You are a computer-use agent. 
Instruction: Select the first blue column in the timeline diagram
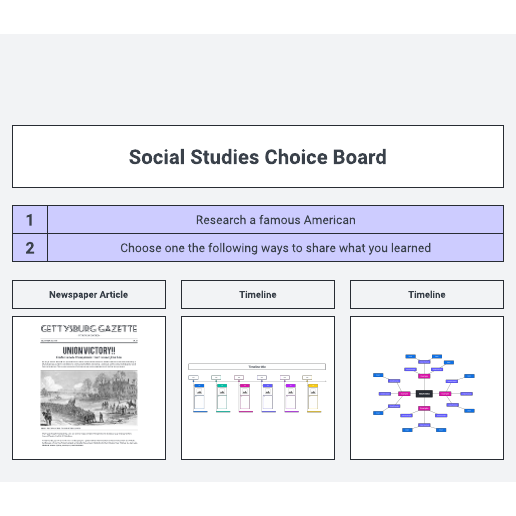coord(199,398)
